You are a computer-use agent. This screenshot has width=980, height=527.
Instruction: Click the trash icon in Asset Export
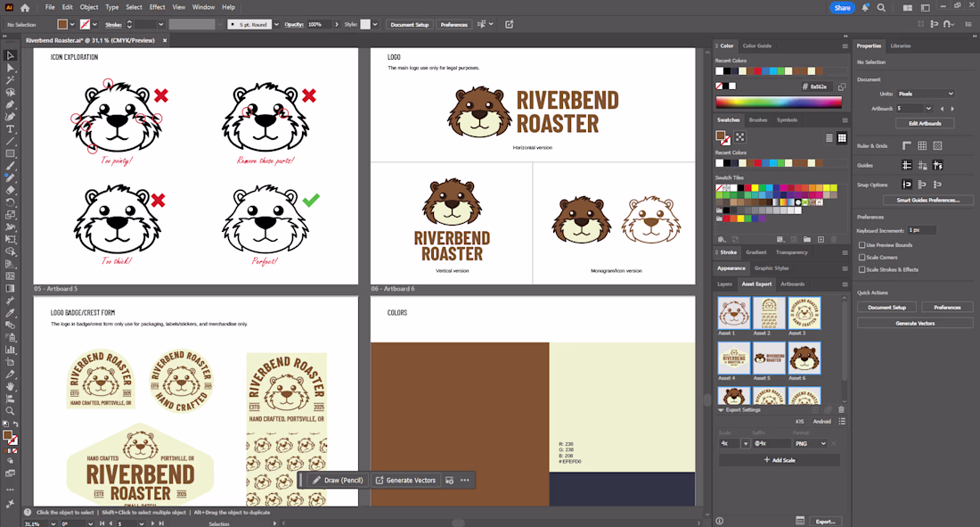point(841,409)
